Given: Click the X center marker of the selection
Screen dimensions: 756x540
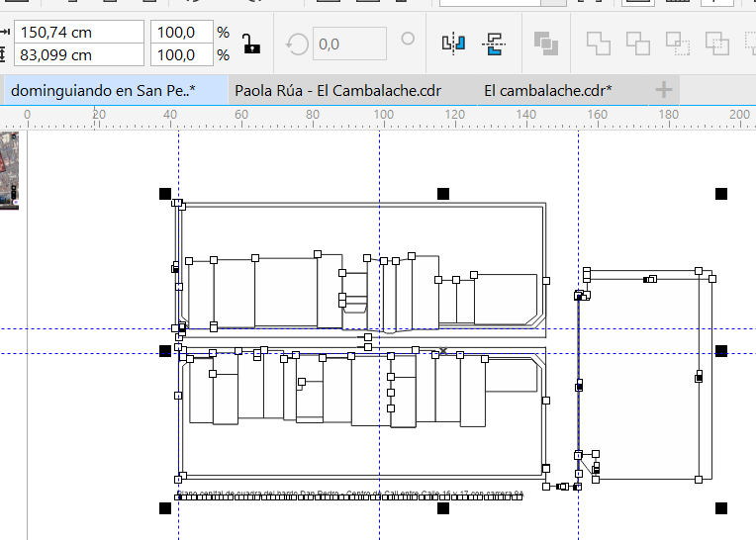Looking at the screenshot, I should click(x=443, y=351).
